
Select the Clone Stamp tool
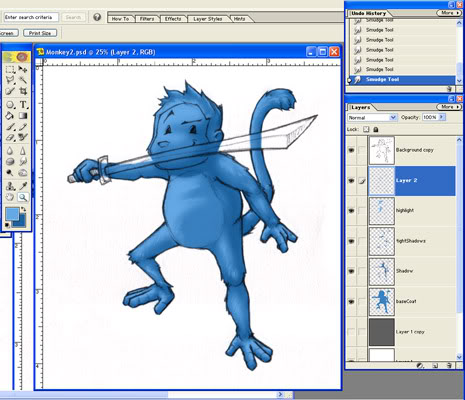coord(10,186)
